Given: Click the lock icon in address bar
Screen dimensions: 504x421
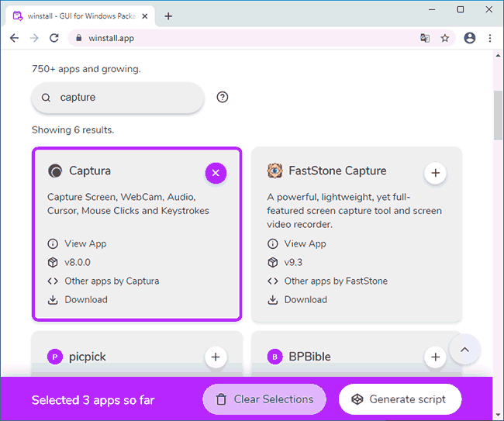Looking at the screenshot, I should [78, 38].
